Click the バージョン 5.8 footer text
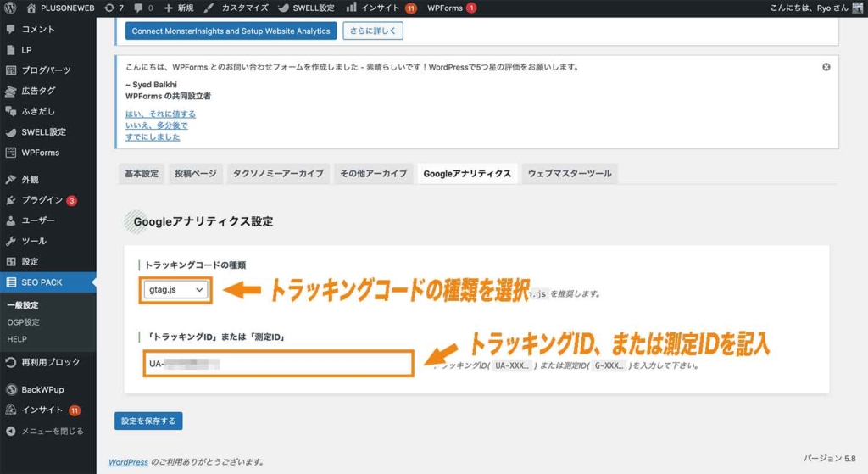The width and height of the screenshot is (868, 474). click(829, 459)
